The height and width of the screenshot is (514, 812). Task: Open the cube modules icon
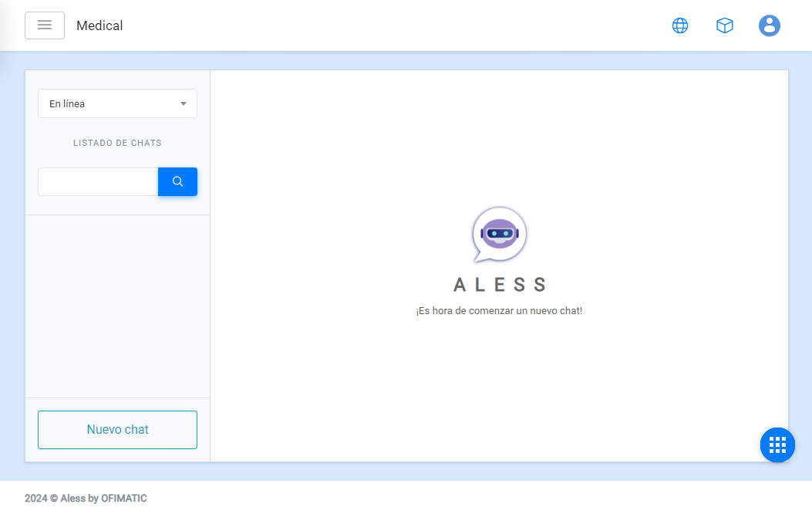[724, 25]
